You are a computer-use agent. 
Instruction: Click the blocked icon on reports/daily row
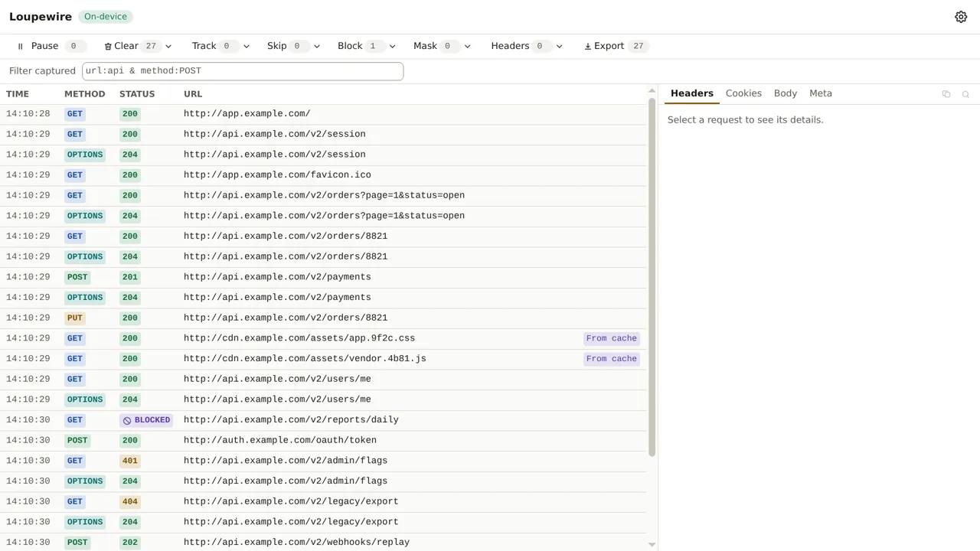click(x=127, y=420)
